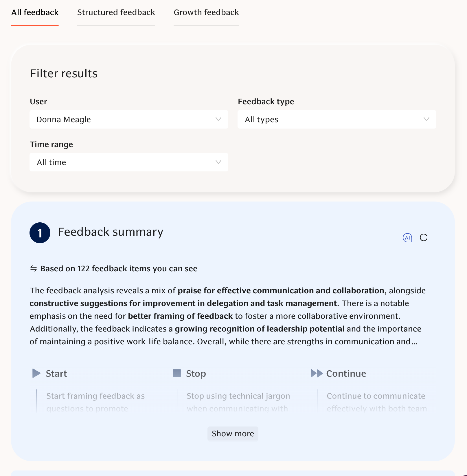
Task: Switch to the Structured feedback tab
Action: tap(116, 12)
